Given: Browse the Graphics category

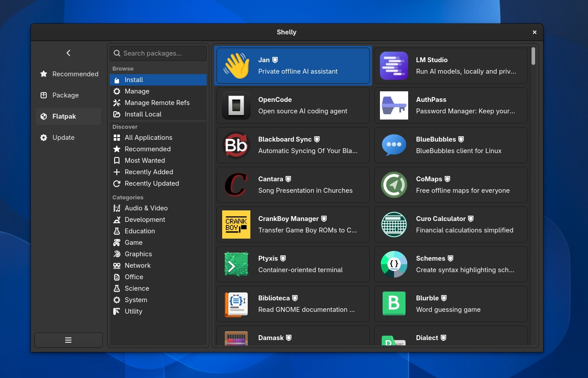Looking at the screenshot, I should pos(158,254).
